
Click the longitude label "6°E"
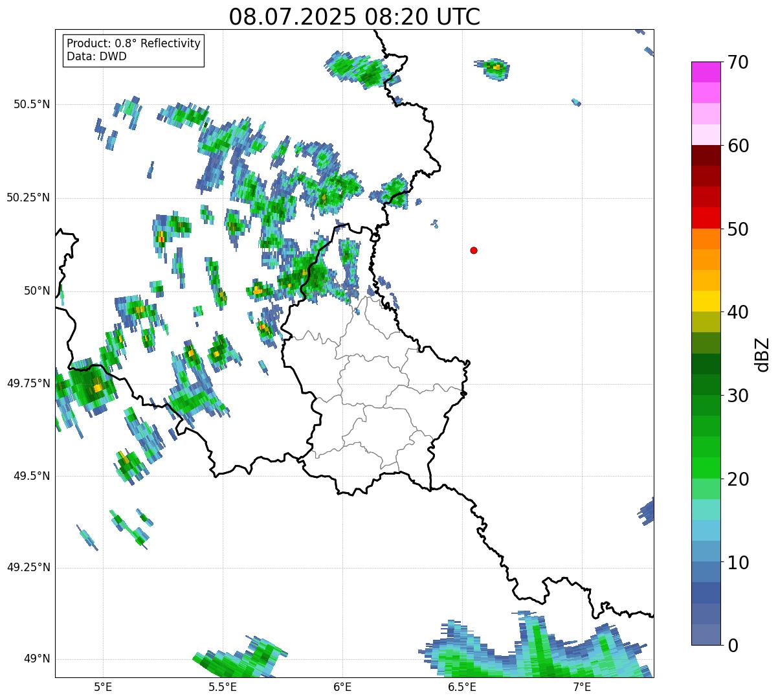pyautogui.click(x=342, y=686)
